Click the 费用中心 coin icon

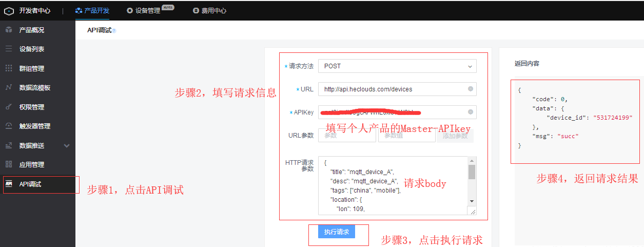[196, 10]
